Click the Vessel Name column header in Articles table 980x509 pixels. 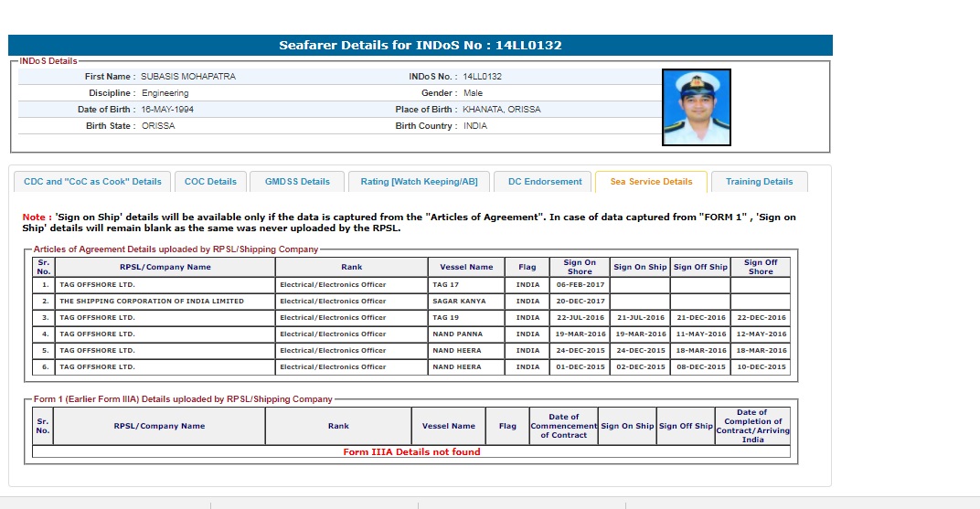(x=466, y=267)
